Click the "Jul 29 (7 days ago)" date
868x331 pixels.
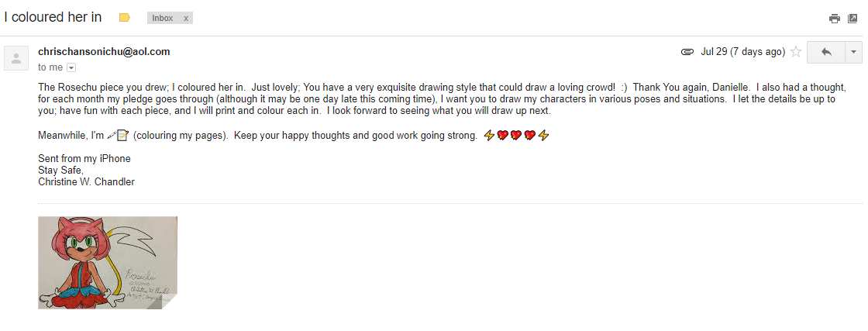coord(743,52)
